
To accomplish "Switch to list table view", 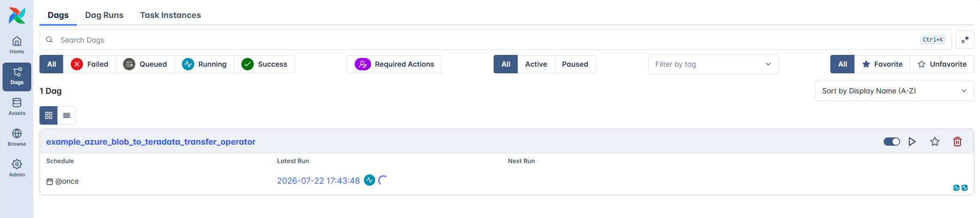I will point(67,115).
